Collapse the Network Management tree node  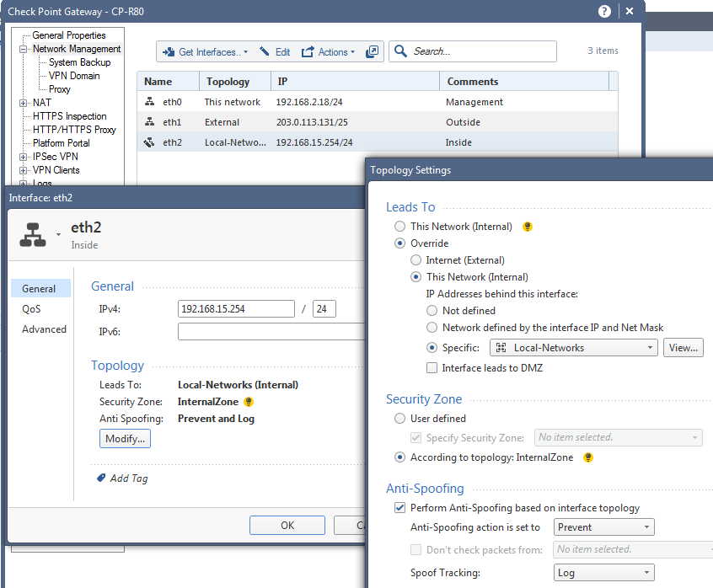24,49
